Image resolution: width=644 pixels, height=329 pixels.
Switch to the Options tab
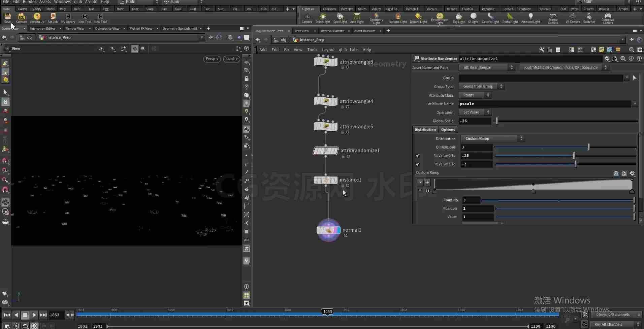pos(448,130)
